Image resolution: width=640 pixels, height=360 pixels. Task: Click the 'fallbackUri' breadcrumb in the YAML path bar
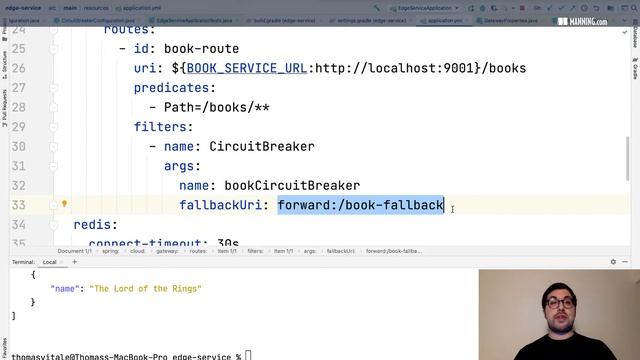point(340,251)
